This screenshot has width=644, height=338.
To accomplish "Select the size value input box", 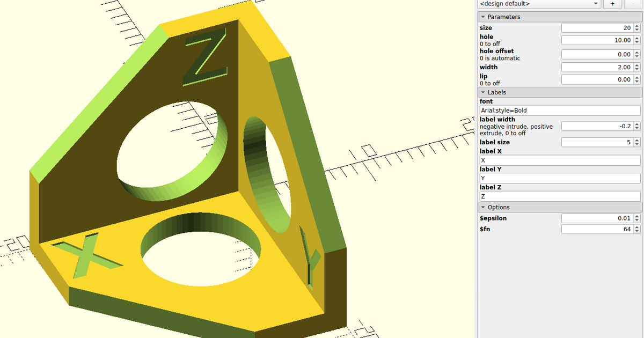I will [x=596, y=27].
